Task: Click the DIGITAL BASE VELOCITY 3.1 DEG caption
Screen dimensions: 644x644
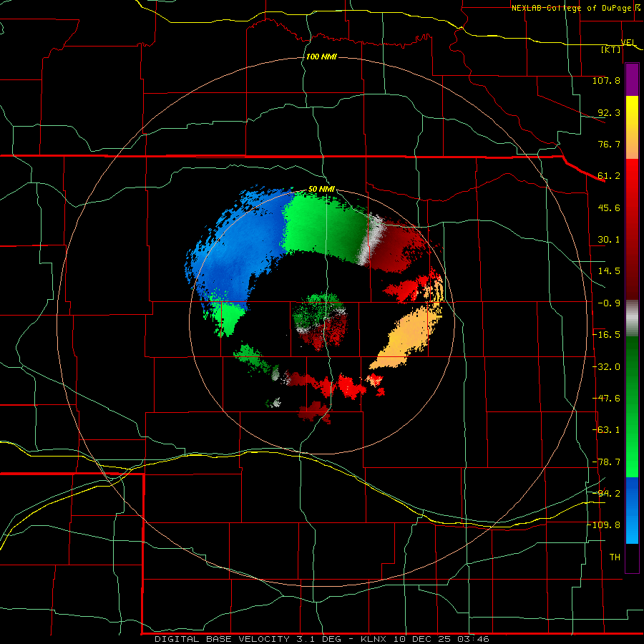Action: [248, 639]
